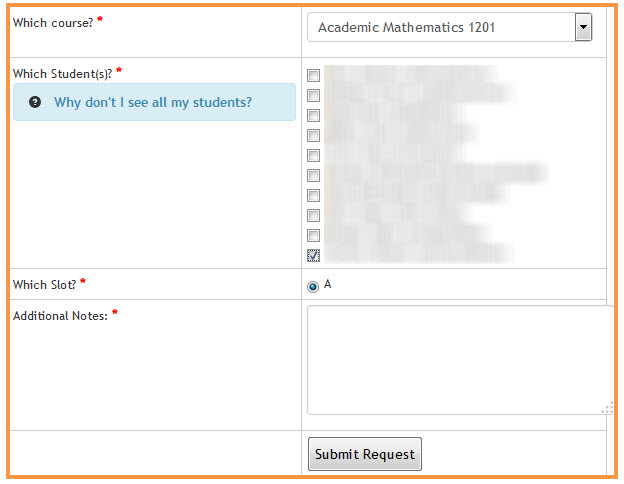Grab the notes textarea resize handle
The image size is (624, 484).
(608, 408)
